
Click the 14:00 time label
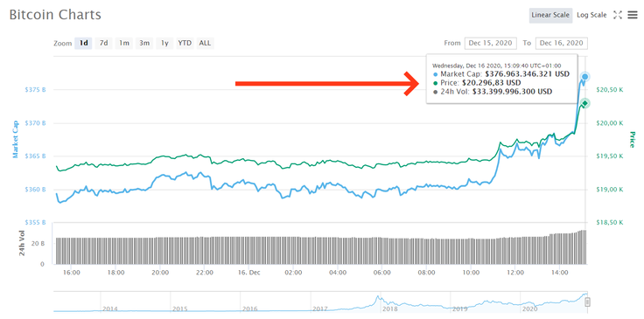pos(560,273)
